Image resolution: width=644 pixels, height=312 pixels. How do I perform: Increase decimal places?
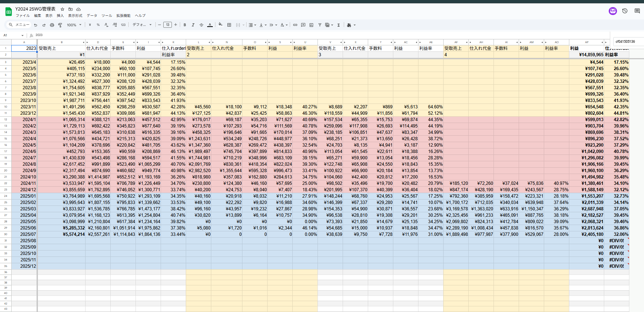click(115, 25)
